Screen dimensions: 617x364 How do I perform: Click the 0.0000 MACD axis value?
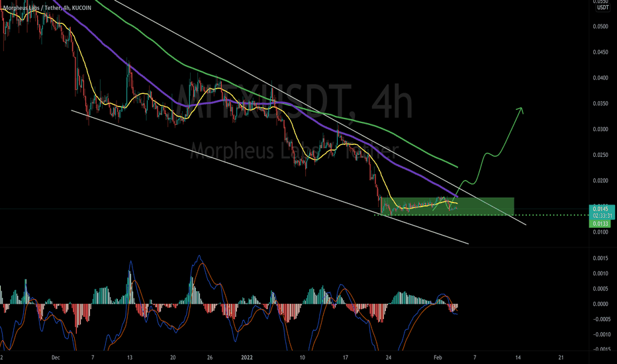click(600, 304)
